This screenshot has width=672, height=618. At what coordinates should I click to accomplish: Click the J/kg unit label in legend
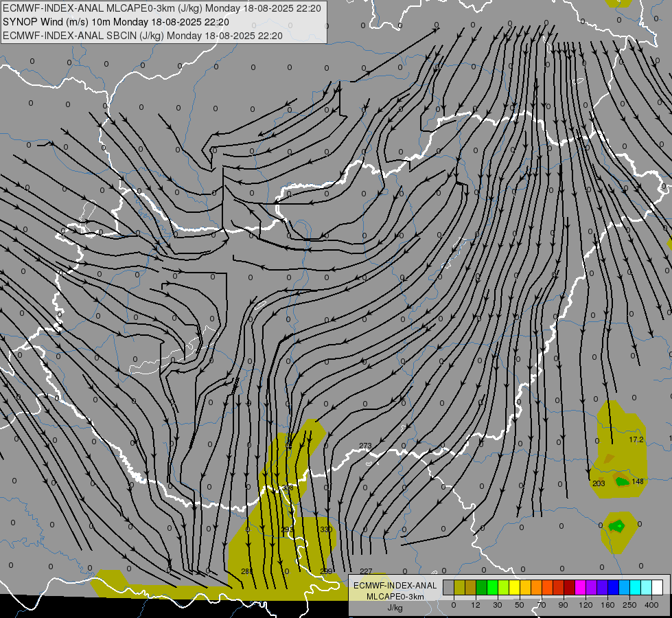(395, 608)
